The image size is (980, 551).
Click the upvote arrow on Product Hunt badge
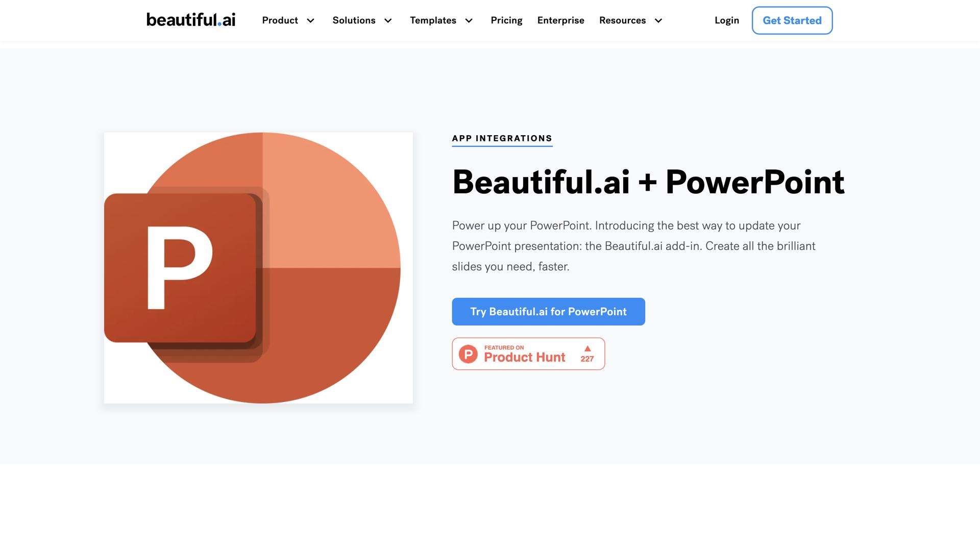587,348
